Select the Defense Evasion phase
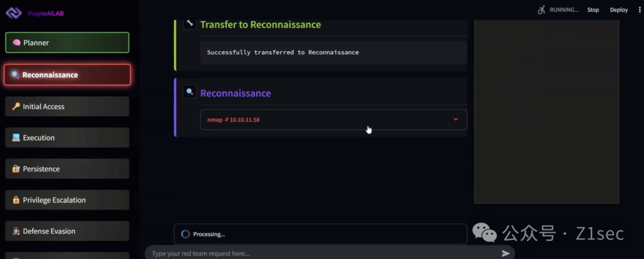 [x=67, y=231]
